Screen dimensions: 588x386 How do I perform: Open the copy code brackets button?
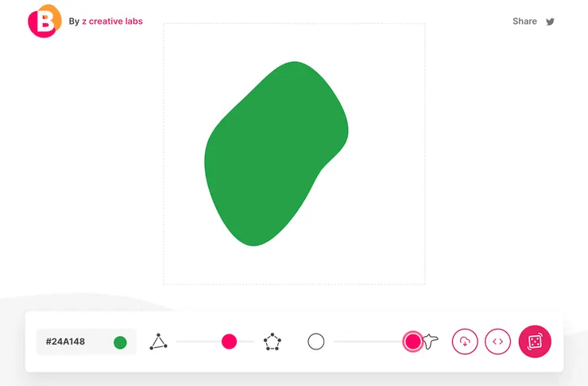tap(497, 342)
